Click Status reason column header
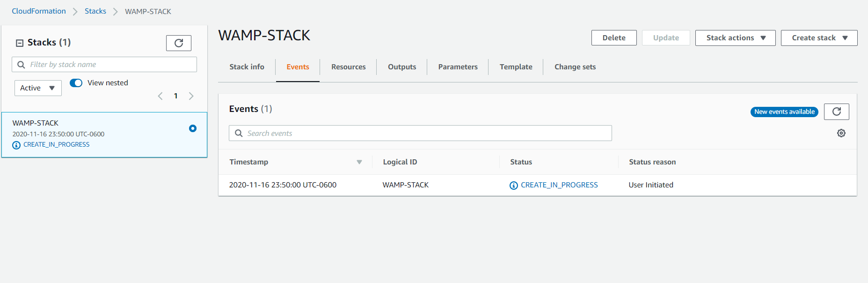Image resolution: width=868 pixels, height=283 pixels. (x=652, y=162)
